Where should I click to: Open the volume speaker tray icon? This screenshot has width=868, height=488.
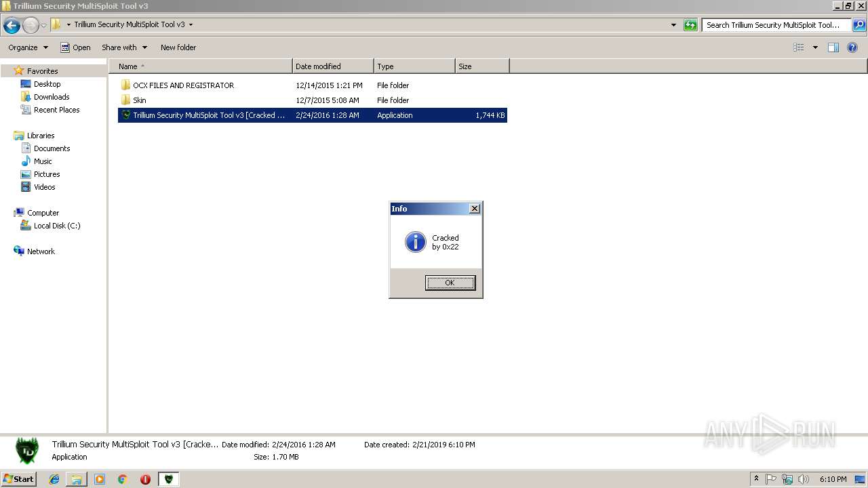(x=804, y=479)
